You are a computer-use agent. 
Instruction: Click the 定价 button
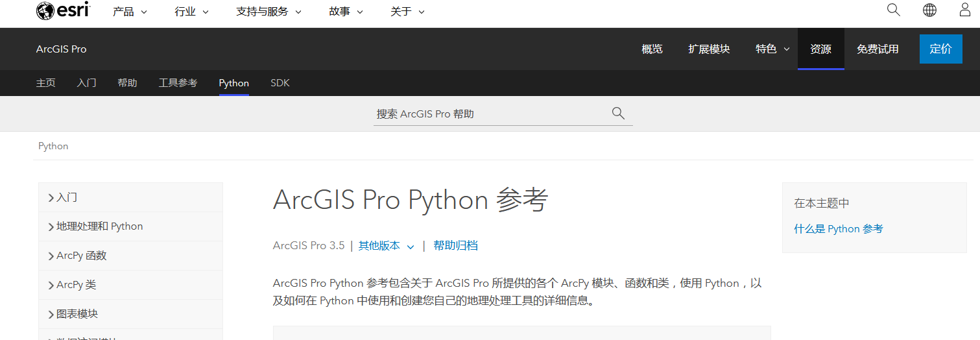pyautogui.click(x=941, y=49)
